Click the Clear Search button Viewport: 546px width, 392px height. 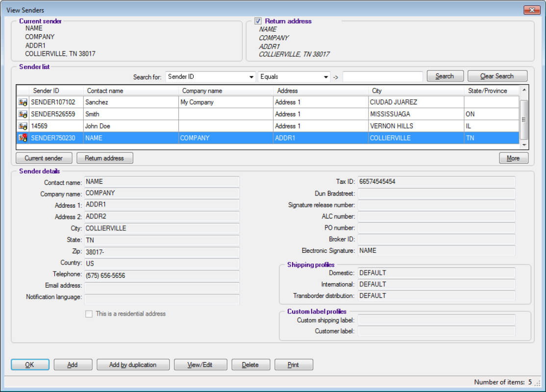497,76
